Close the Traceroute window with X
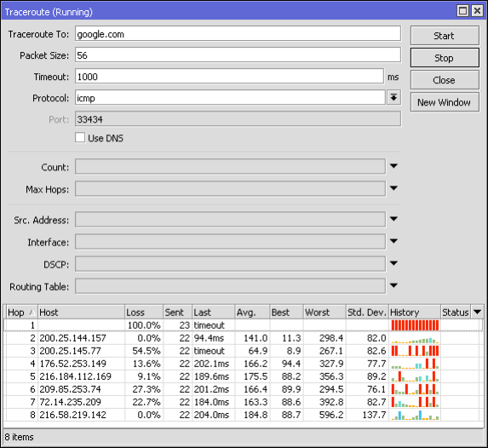488x448 pixels. (477, 11)
